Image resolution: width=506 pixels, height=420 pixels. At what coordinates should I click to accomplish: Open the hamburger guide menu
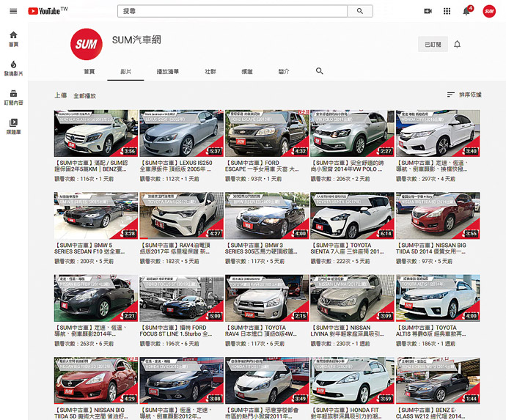(13, 11)
